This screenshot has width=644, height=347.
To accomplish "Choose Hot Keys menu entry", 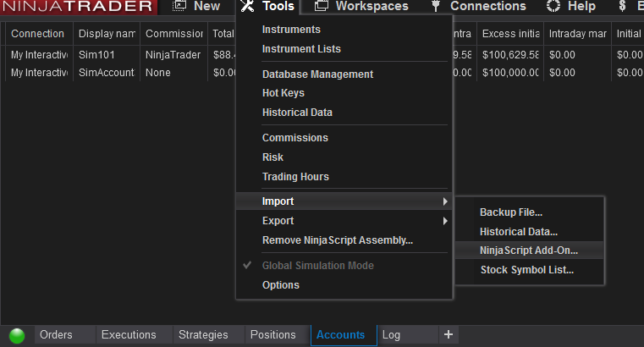I will click(x=283, y=93).
